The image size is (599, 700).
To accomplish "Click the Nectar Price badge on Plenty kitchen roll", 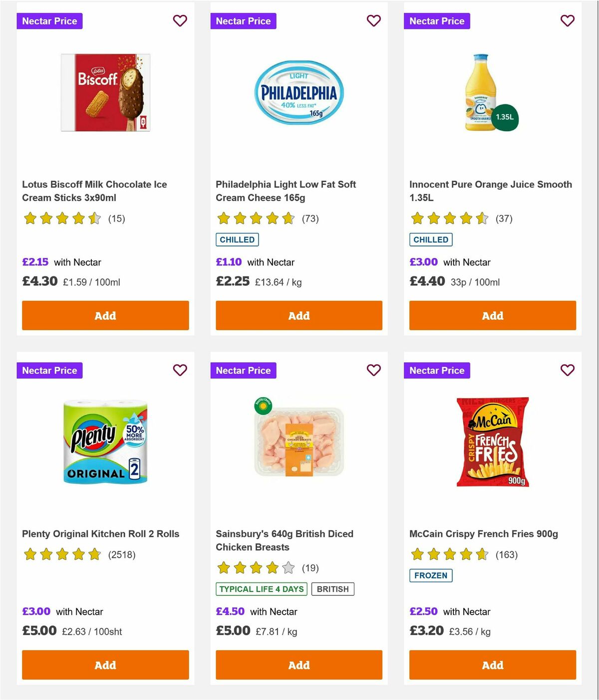I will pyautogui.click(x=49, y=370).
